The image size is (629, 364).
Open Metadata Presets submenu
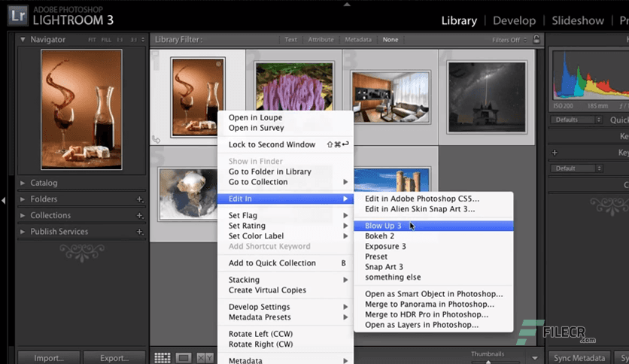pyautogui.click(x=285, y=317)
